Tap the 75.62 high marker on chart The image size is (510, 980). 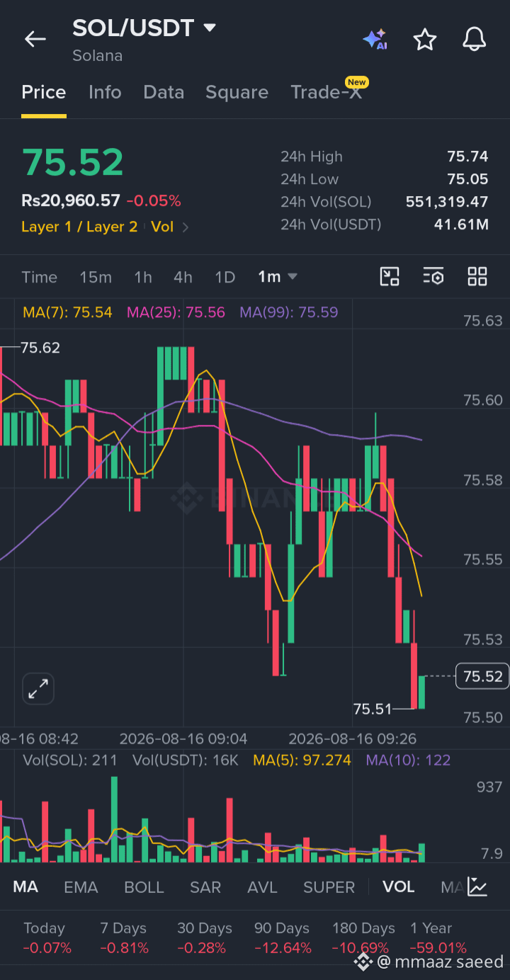pos(40,348)
